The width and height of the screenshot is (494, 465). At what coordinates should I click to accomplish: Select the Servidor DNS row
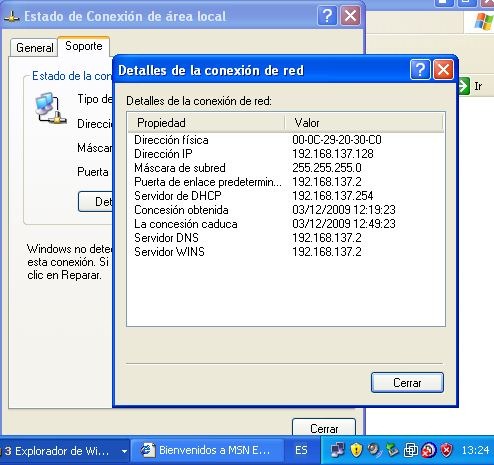point(286,238)
